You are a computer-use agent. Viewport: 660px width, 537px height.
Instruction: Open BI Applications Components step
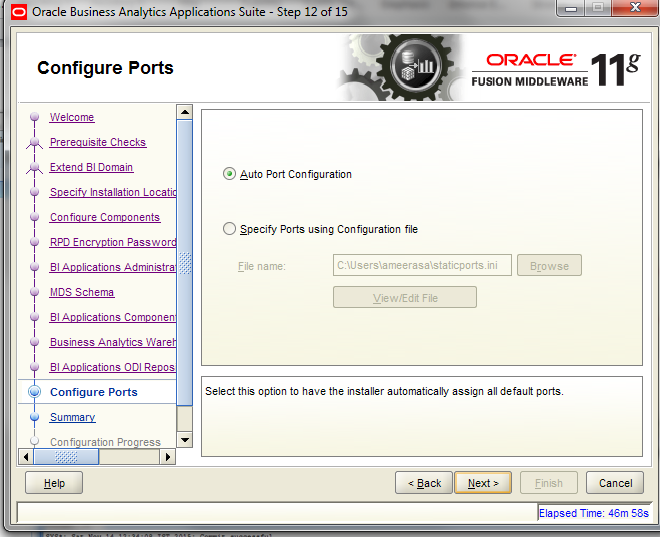point(113,317)
